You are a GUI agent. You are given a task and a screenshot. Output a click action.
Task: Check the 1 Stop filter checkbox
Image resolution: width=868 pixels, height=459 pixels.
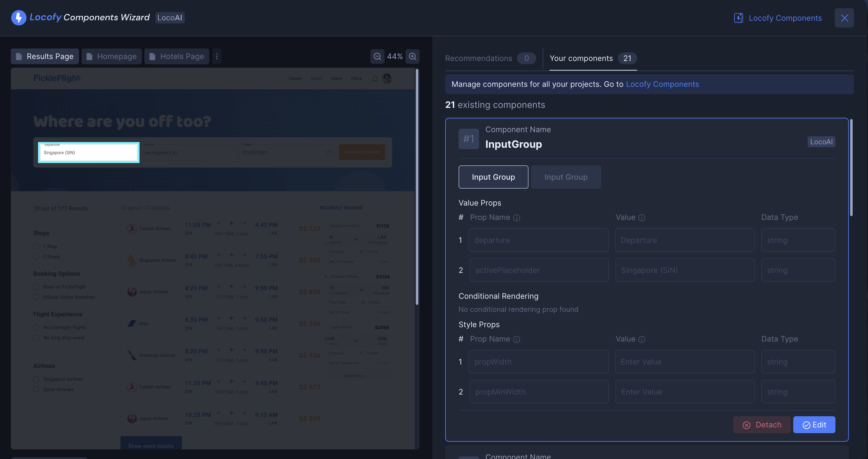click(36, 246)
